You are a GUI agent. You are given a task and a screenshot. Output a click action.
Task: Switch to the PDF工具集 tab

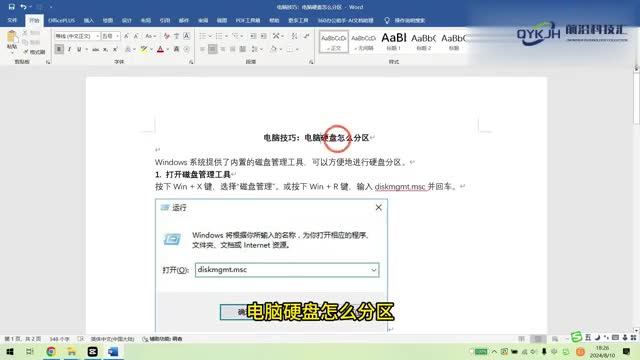pyautogui.click(x=248, y=20)
